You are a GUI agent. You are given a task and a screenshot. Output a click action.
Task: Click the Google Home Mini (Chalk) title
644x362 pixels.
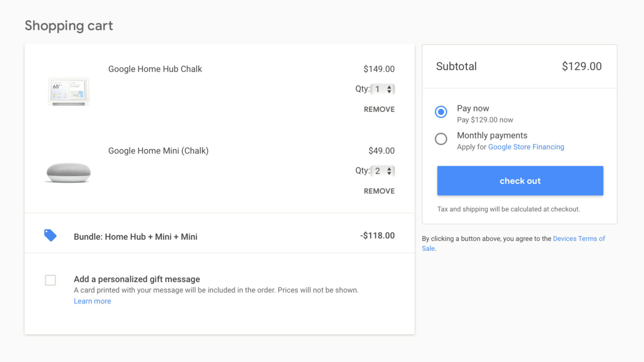point(158,151)
